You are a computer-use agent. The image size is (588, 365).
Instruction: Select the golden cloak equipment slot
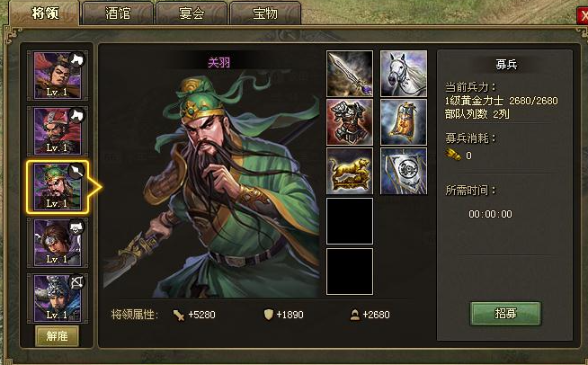coord(404,122)
